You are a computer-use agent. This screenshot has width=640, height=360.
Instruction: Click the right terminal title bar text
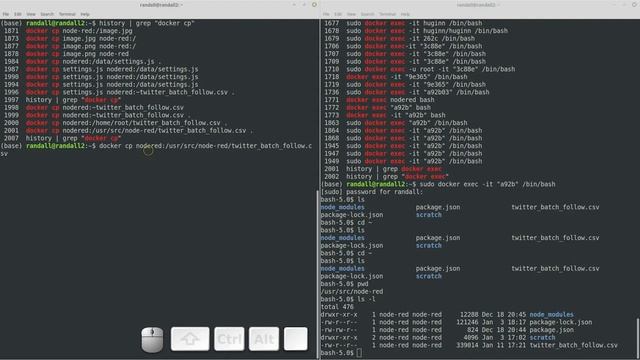[479, 5]
